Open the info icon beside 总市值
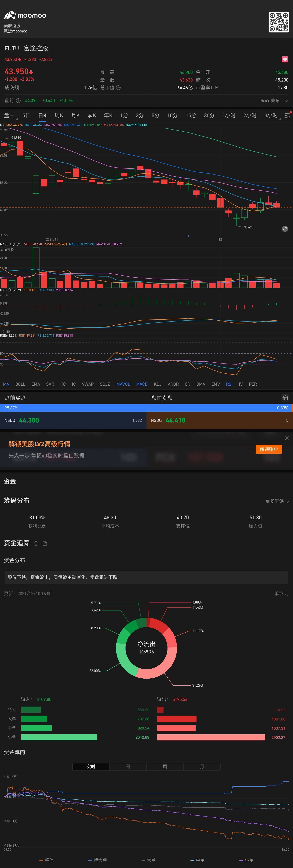This screenshot has width=293, height=868. pos(118,88)
